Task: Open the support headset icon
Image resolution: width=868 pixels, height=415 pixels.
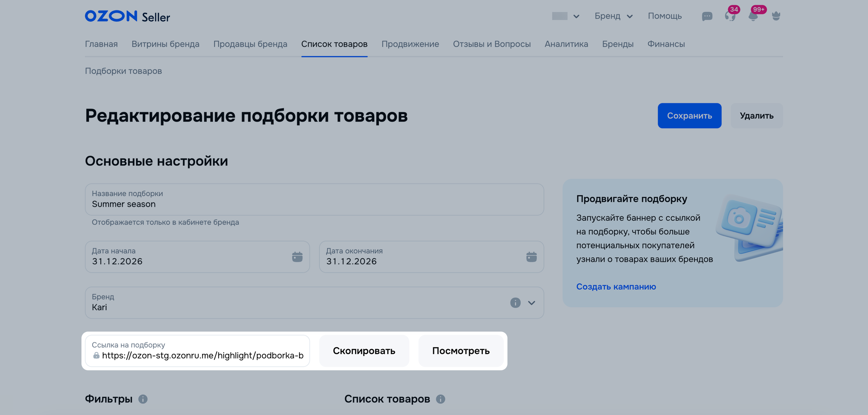Action: (730, 16)
